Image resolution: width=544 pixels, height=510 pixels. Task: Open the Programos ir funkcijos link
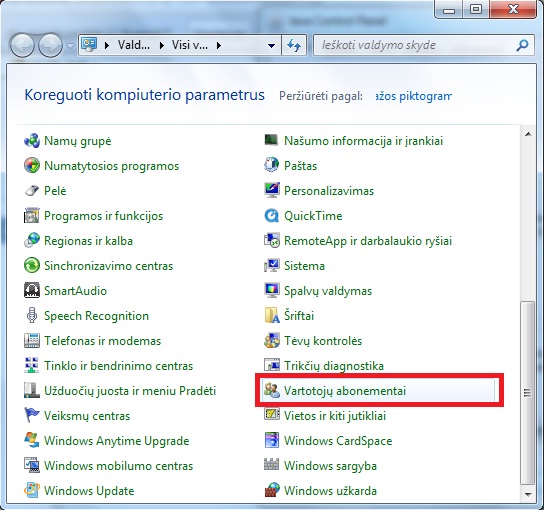(103, 216)
